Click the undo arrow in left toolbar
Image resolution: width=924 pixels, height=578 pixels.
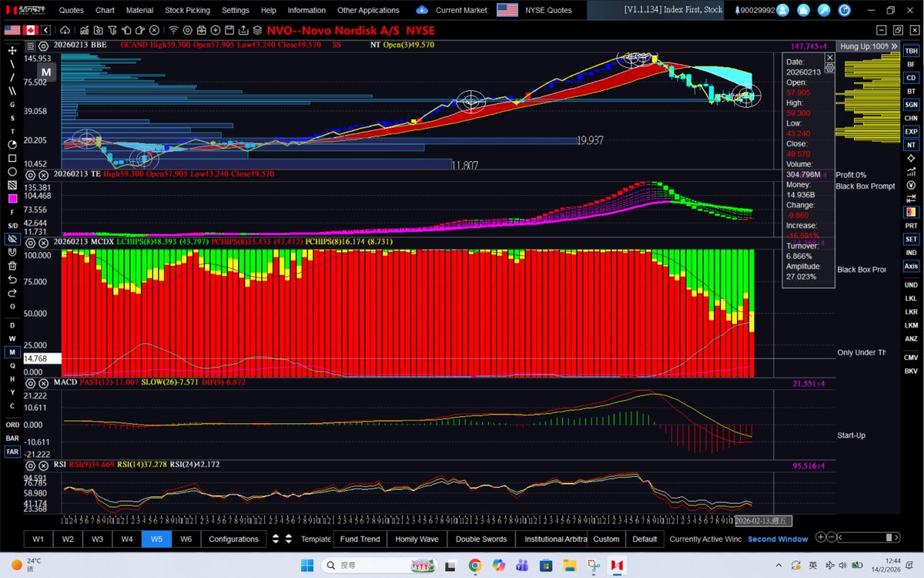pos(12,279)
